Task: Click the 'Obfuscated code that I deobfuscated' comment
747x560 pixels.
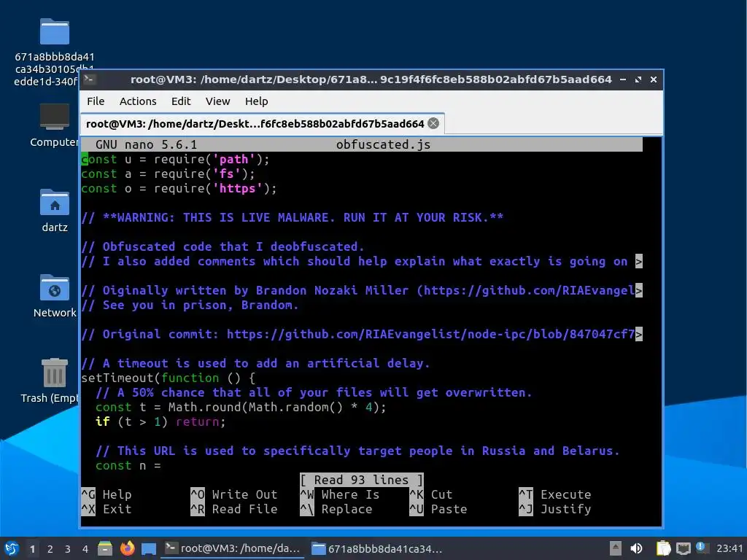Action: click(x=222, y=246)
